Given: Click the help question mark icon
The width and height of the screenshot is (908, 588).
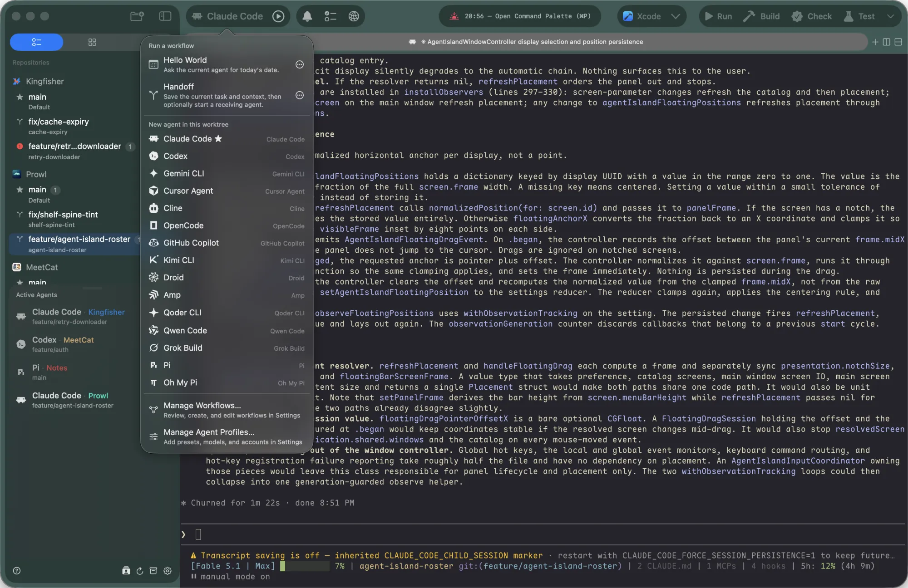Looking at the screenshot, I should click(17, 571).
